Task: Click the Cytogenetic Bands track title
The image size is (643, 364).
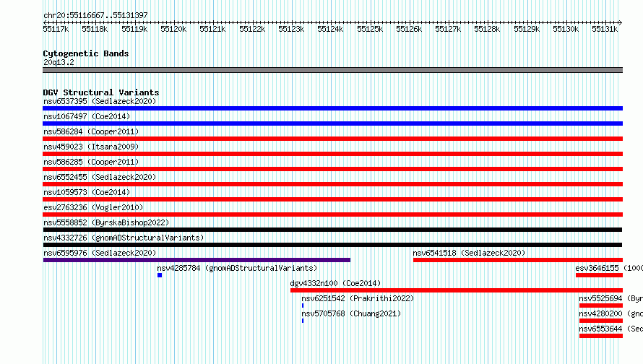Action: tap(86, 53)
